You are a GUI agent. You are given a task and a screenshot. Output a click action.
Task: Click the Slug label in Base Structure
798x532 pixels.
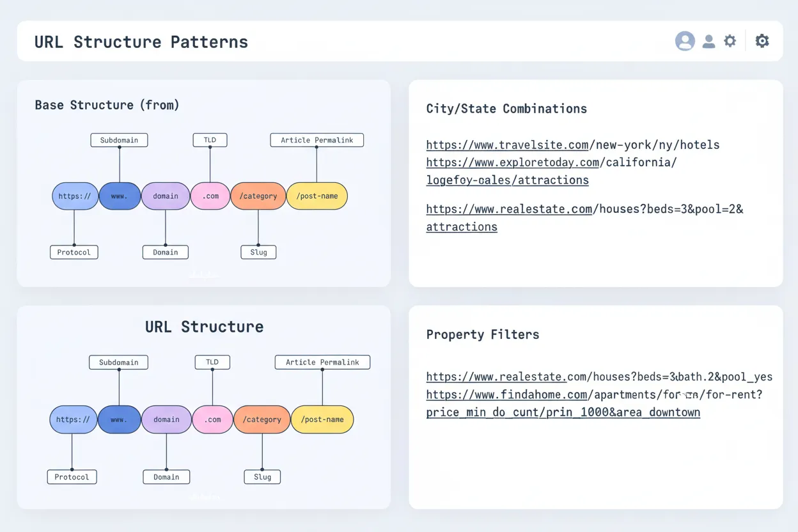tap(258, 252)
